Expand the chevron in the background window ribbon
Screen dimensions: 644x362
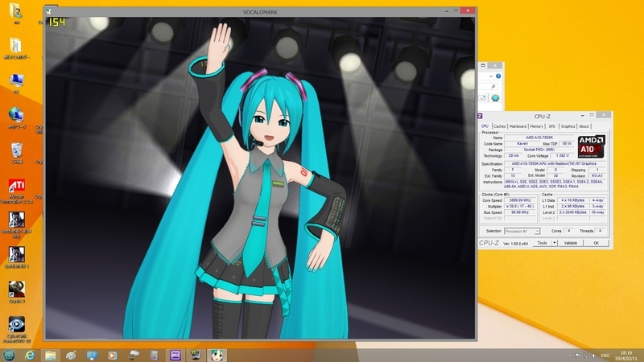pos(491,76)
